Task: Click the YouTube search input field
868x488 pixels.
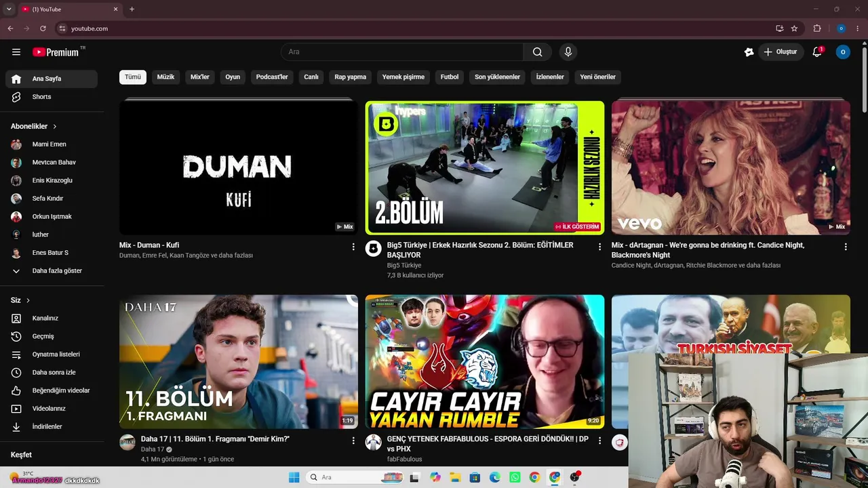Action: 402,52
